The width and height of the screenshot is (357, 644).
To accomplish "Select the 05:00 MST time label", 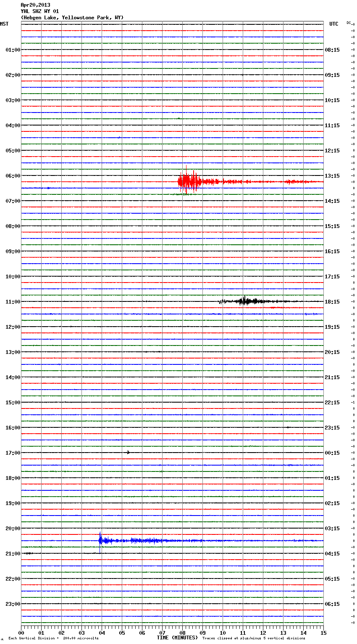I will pyautogui.click(x=13, y=151).
